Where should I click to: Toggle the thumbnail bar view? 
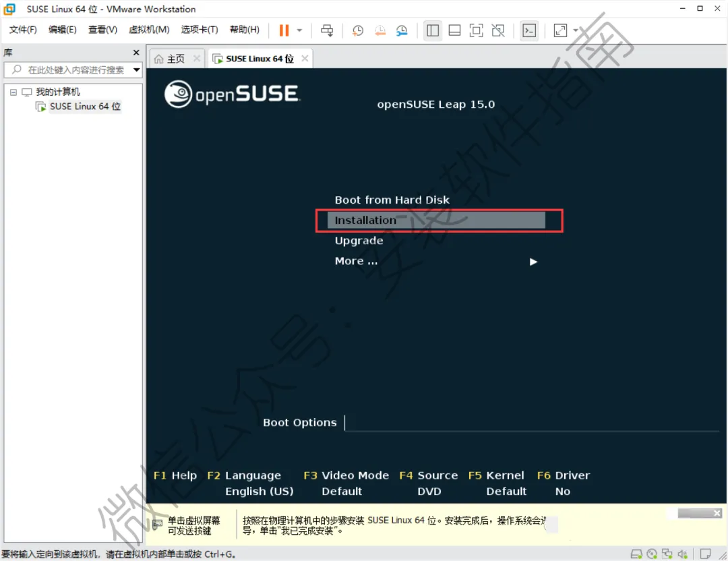[454, 30]
